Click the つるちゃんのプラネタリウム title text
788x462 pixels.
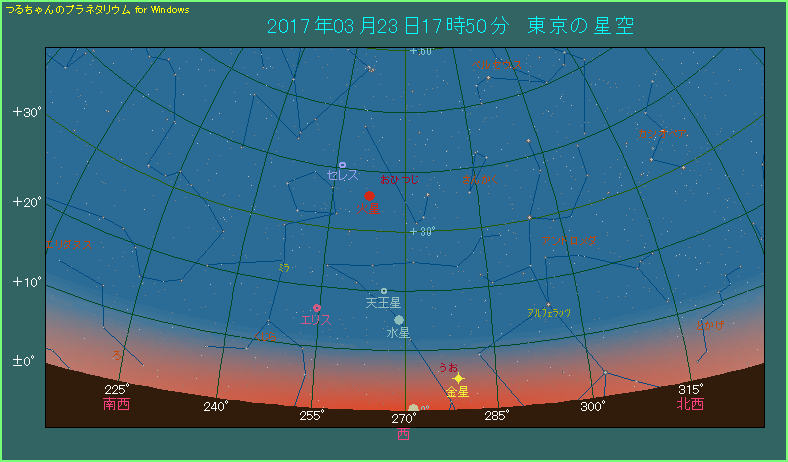pos(68,9)
